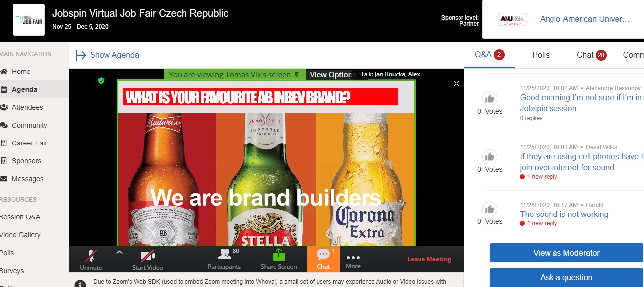Viewport: 644px width, 287px height.
Task: Open David Wilks's cell phones question
Action: (581, 162)
